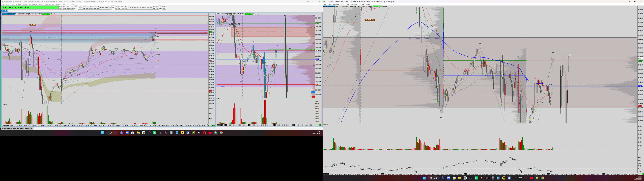644x181 pixels.
Task: Switch chart to 1M timeframe
Action: [x=132, y=8]
